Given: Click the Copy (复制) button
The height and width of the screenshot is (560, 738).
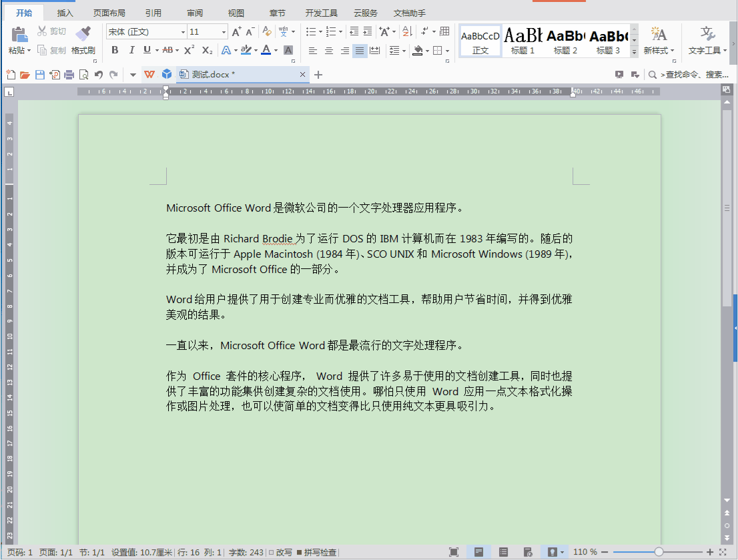Looking at the screenshot, I should click(x=52, y=50).
